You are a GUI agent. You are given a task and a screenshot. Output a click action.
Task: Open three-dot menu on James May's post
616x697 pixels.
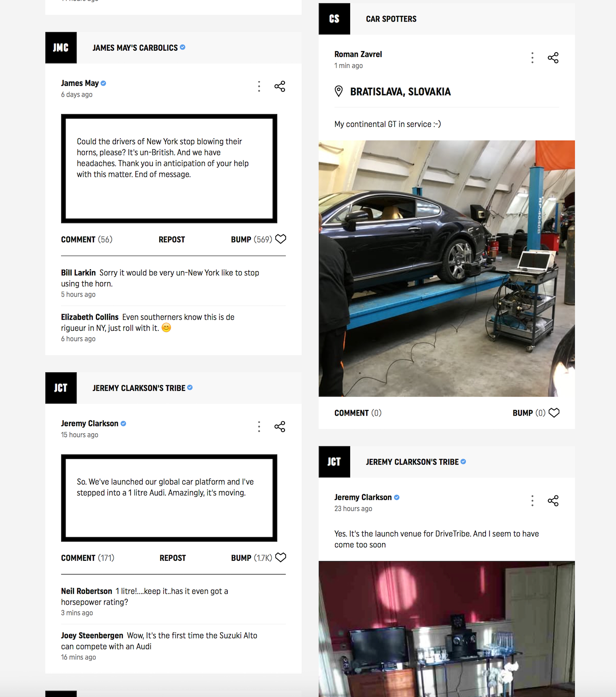tap(259, 86)
